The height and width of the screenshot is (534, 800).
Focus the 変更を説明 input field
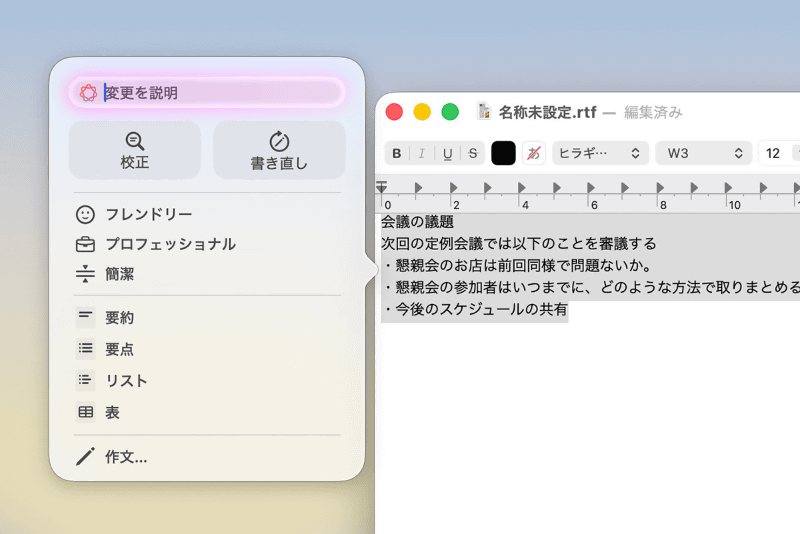[x=207, y=93]
